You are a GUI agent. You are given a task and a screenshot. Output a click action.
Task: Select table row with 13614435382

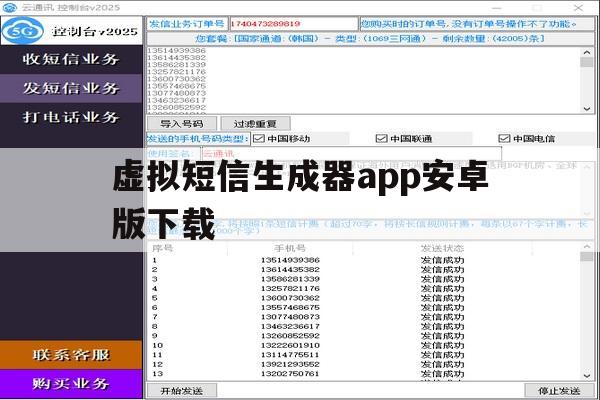coord(364,269)
